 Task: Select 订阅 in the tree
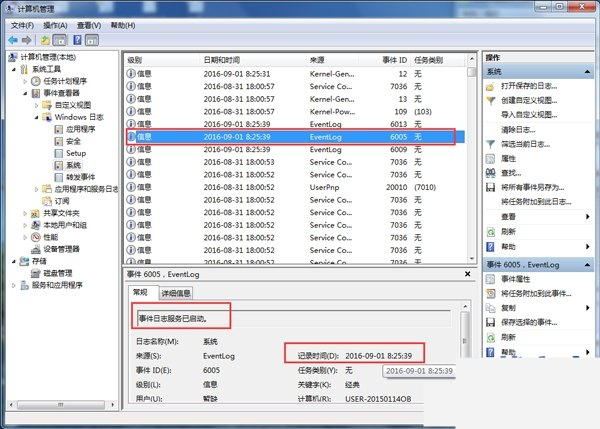(x=62, y=201)
